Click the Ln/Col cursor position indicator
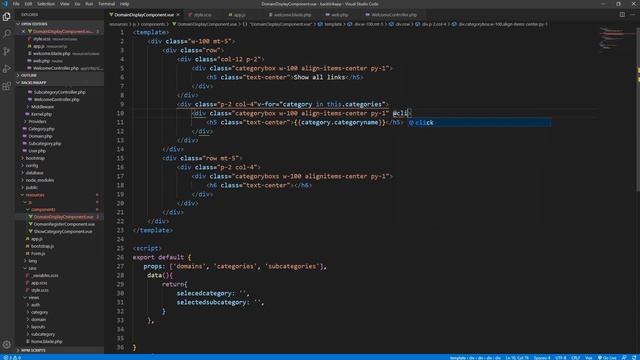Screen dimensions: 640x360 [x=517, y=358]
